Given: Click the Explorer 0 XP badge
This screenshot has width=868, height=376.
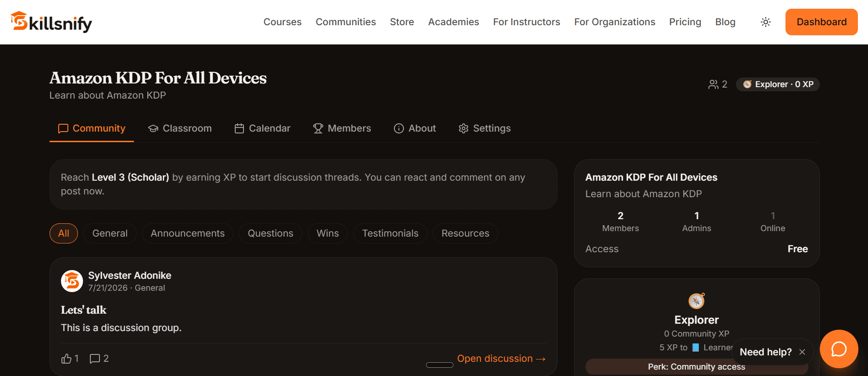Looking at the screenshot, I should click(x=778, y=84).
